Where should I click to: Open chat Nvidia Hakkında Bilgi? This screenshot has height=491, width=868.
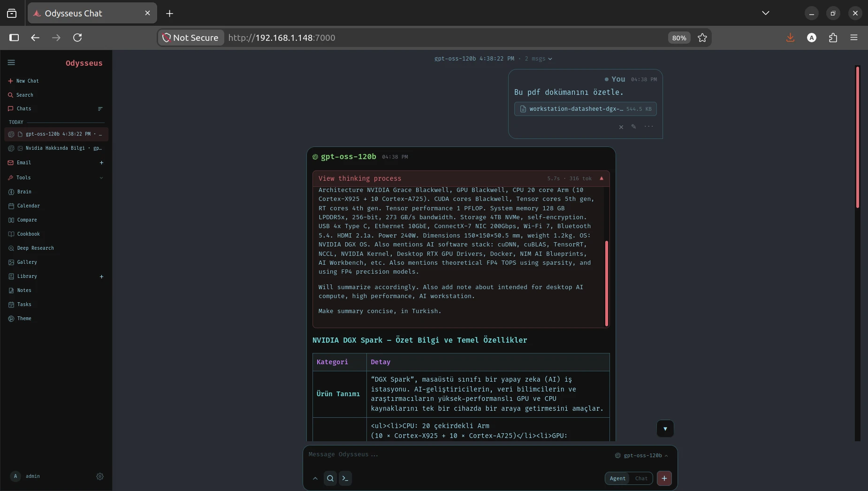click(x=56, y=148)
